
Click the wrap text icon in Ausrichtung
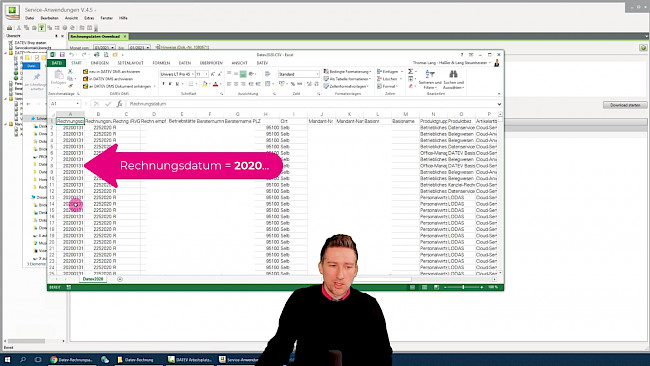[x=268, y=74]
